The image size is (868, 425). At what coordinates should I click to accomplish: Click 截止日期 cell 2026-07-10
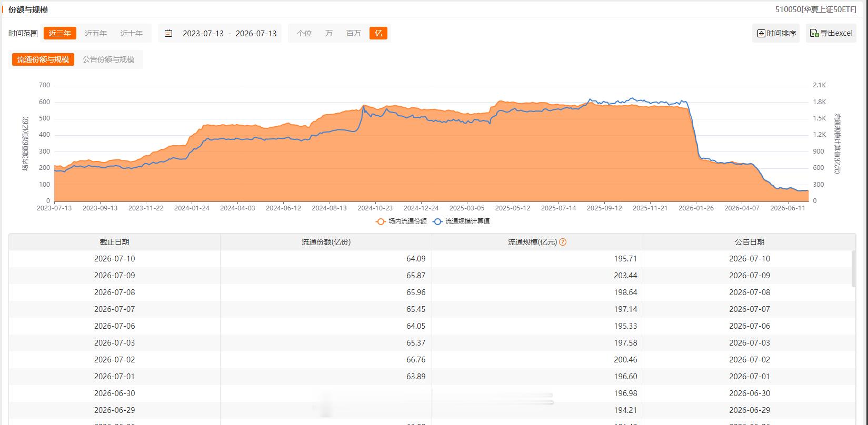115,259
